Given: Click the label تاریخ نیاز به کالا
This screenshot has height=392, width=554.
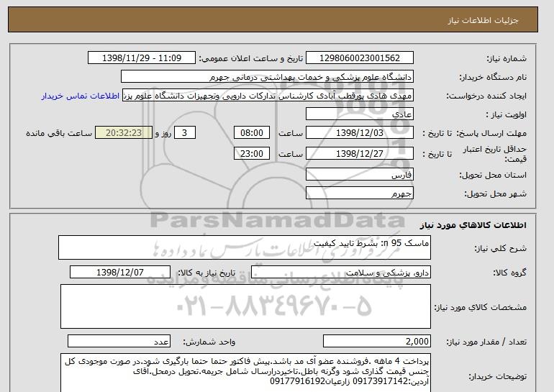Looking at the screenshot, I should pos(206,273).
